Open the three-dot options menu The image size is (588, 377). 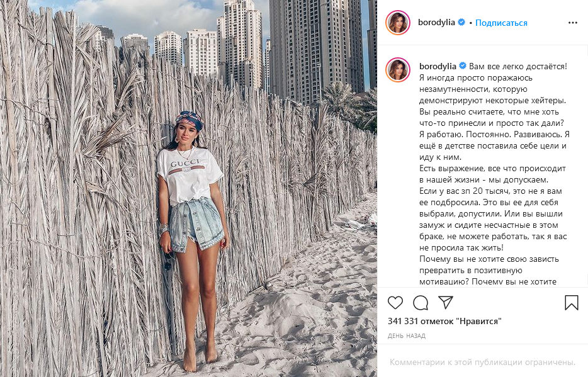point(573,23)
